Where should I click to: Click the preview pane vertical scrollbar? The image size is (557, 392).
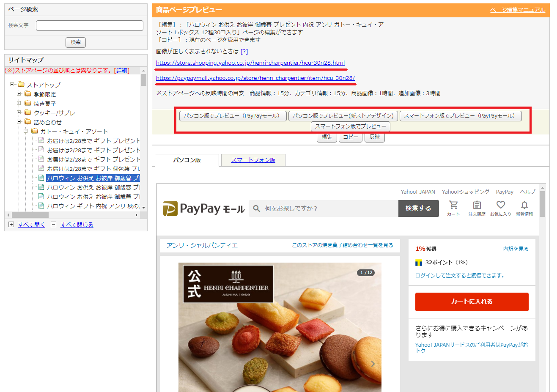(x=543, y=205)
